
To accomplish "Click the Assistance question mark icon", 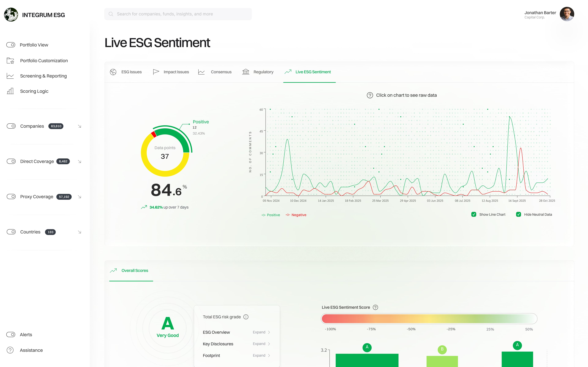I will tap(10, 350).
